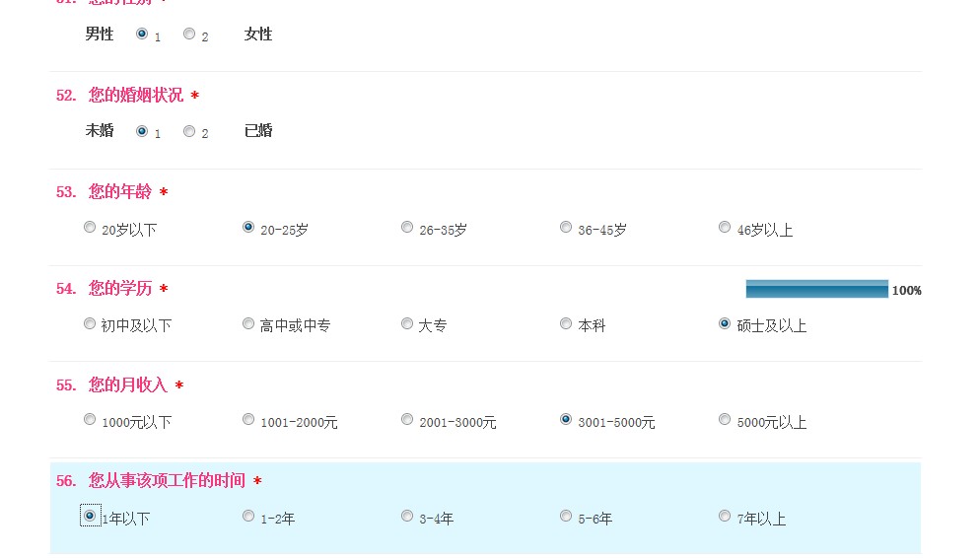Select work duration 1年以下
980x558 pixels.
[90, 516]
